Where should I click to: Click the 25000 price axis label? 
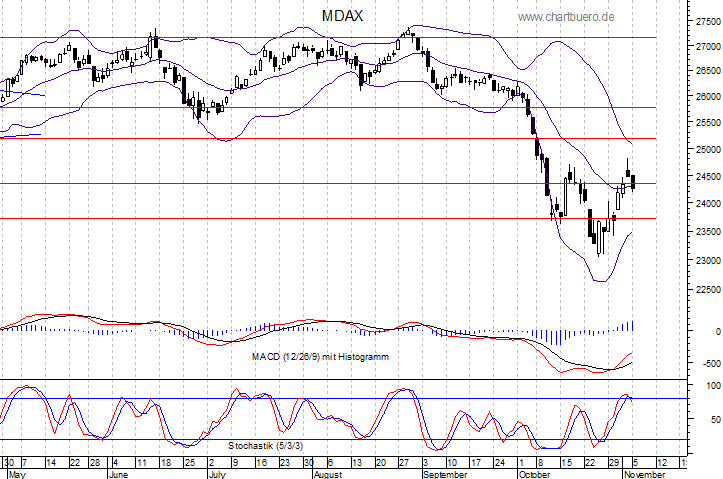click(x=706, y=150)
